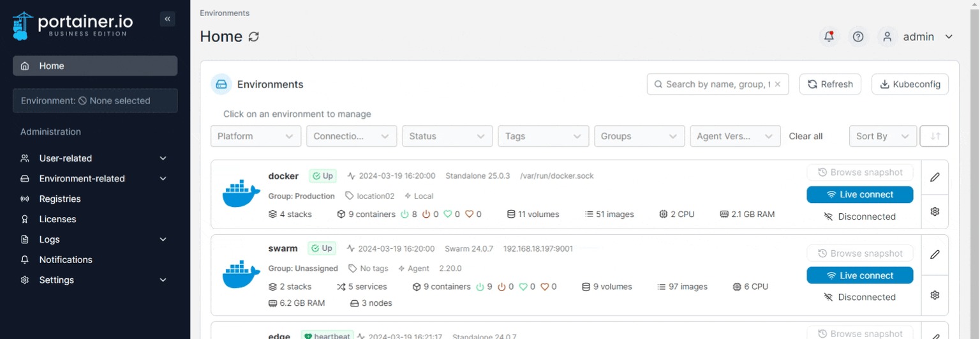
Task: Collapse the sidebar with the double-chevron button
Action: tap(167, 19)
